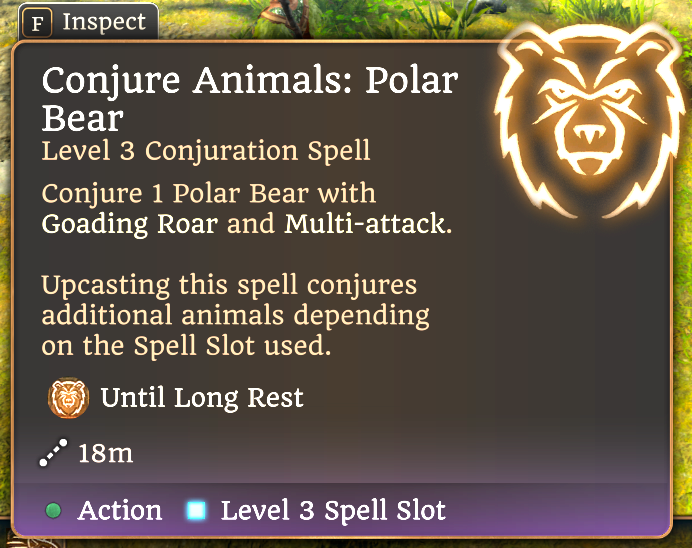The image size is (692, 548).
Task: Click the 'additional animals depending' text line
Action: tap(235, 316)
